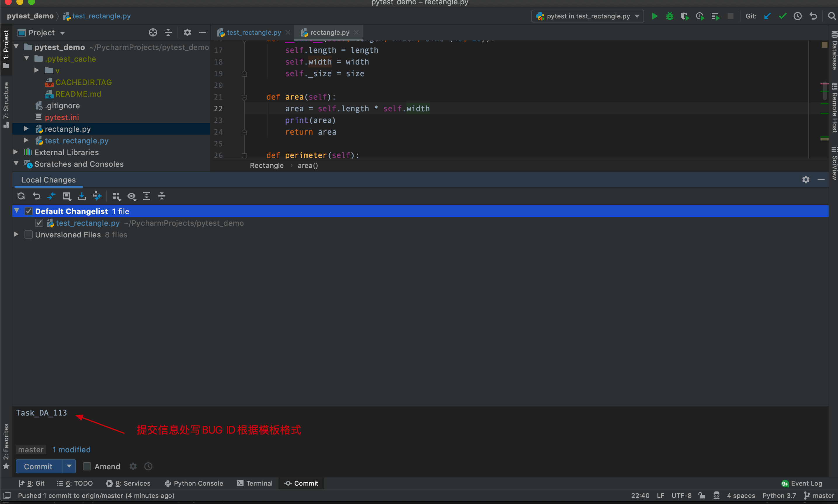Click the master branch in the status bar
Screen dimensions: 838x504
pyautogui.click(x=819, y=495)
